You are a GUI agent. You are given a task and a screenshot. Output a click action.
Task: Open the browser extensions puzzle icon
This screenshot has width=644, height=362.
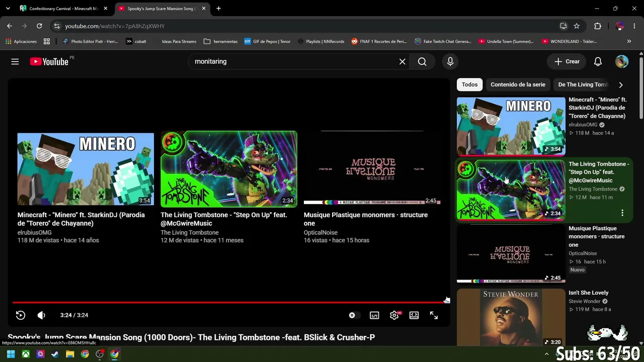pyautogui.click(x=598, y=26)
